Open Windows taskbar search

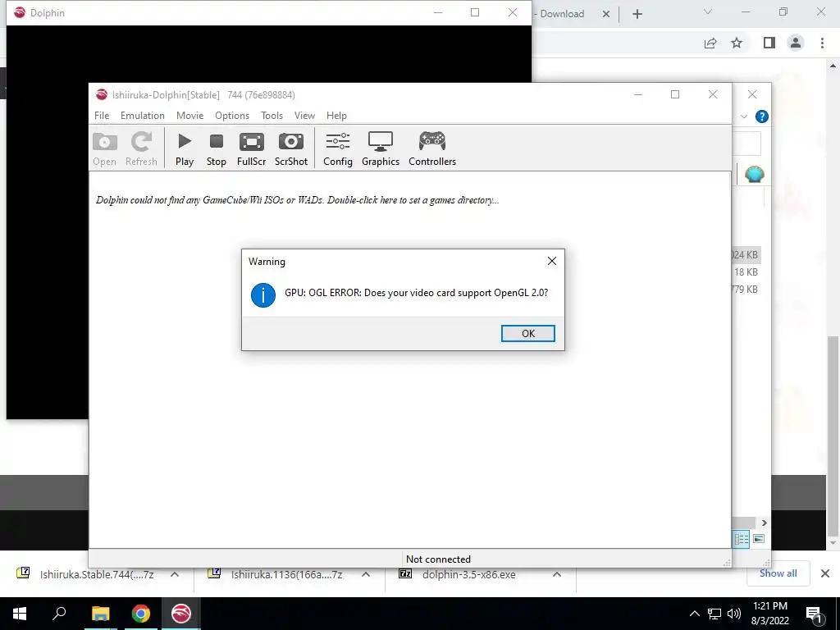pyautogui.click(x=59, y=614)
